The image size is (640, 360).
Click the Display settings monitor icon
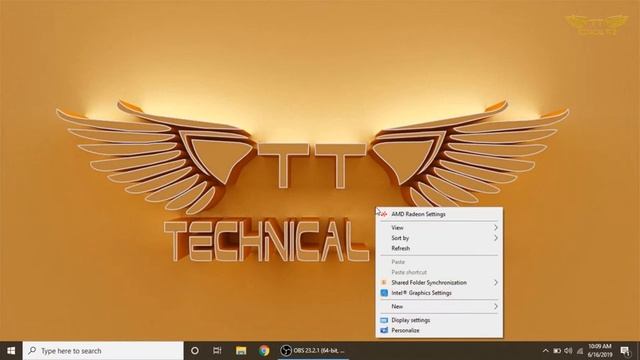[x=384, y=320]
